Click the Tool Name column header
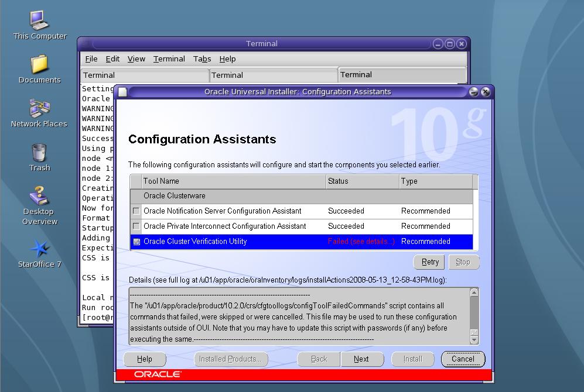 pyautogui.click(x=234, y=181)
